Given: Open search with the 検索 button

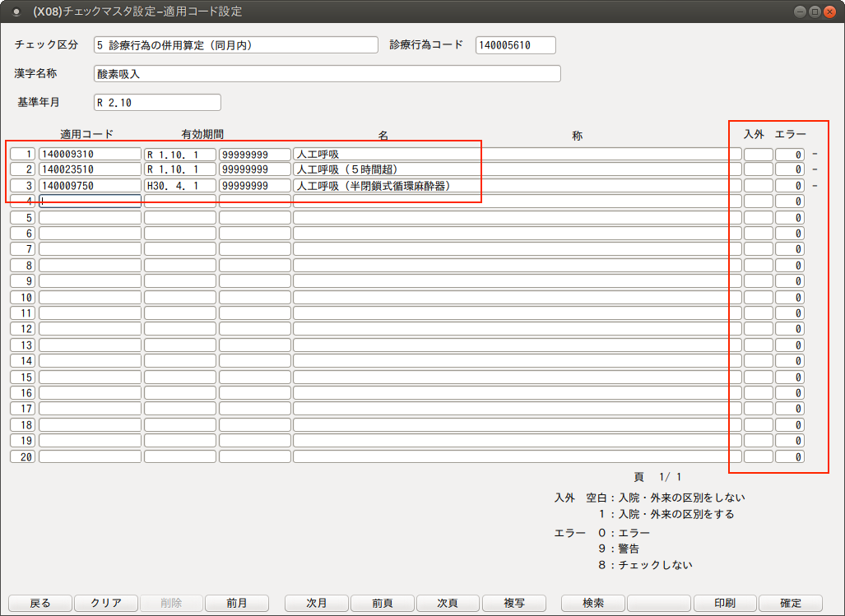Looking at the screenshot, I should 592,603.
